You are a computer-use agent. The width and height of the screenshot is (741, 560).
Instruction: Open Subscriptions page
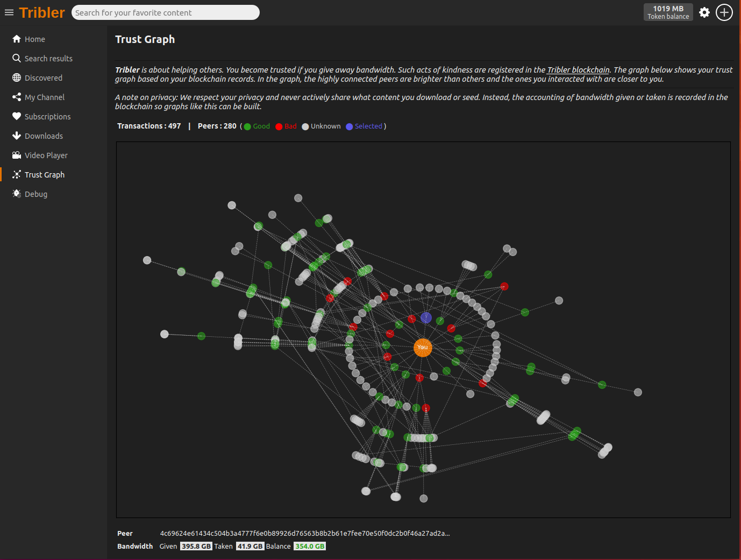click(47, 117)
